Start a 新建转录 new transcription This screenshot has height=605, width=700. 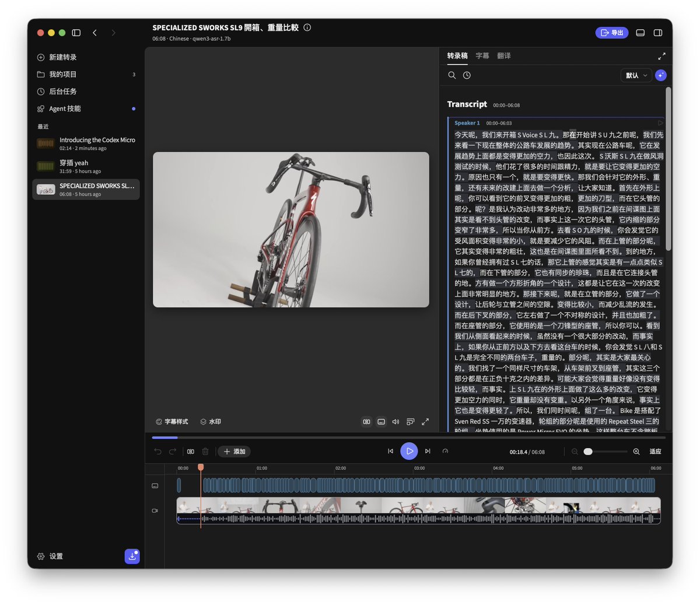point(86,57)
